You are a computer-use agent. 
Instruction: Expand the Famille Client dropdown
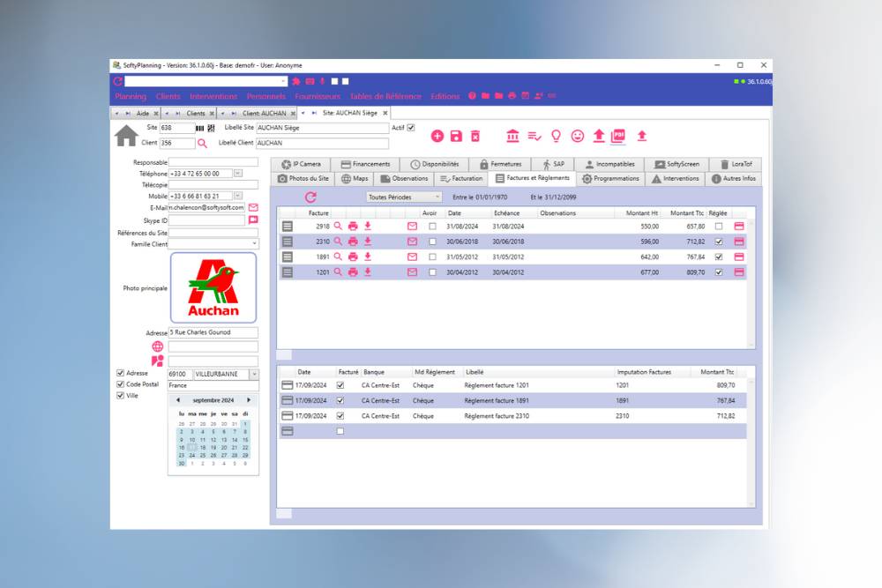254,243
